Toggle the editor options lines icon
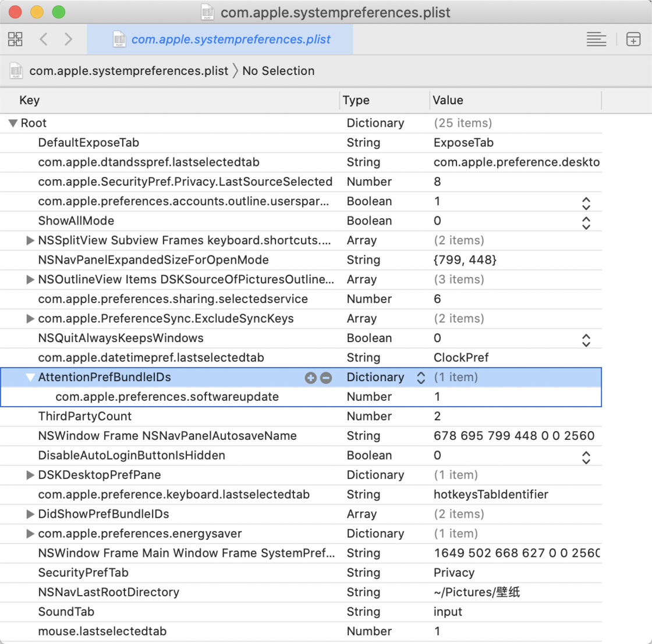Screen dimensions: 652x644 click(596, 40)
